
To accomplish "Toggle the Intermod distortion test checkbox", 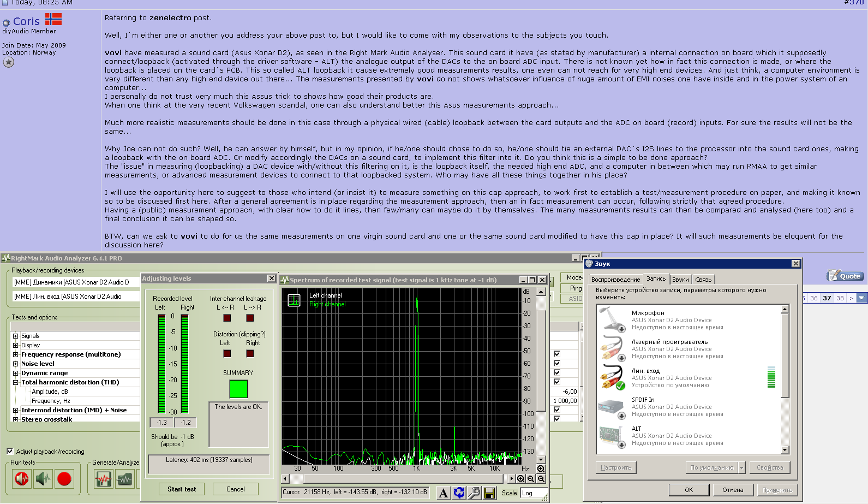I will 557,410.
